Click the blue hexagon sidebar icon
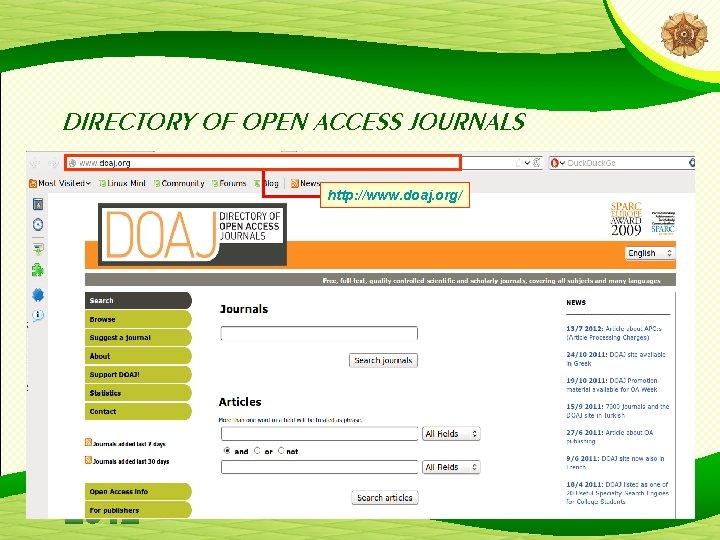This screenshot has height=540, width=720. 38,295
